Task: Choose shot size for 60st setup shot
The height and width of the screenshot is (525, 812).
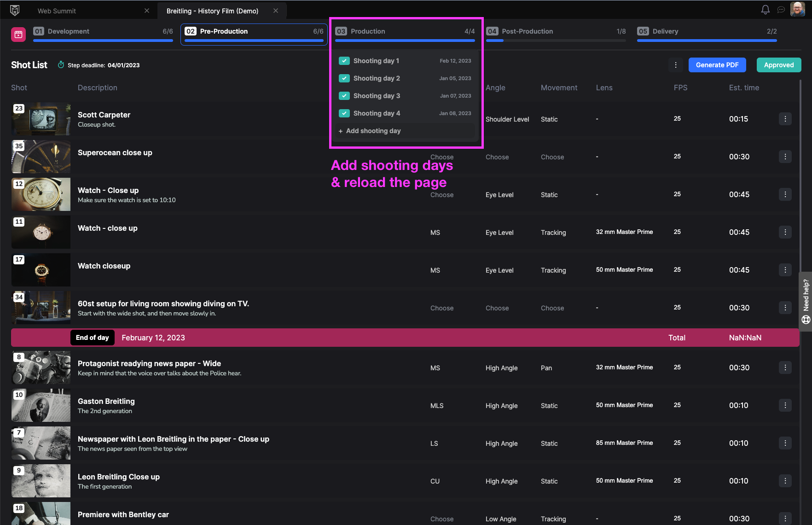Action: (442, 308)
